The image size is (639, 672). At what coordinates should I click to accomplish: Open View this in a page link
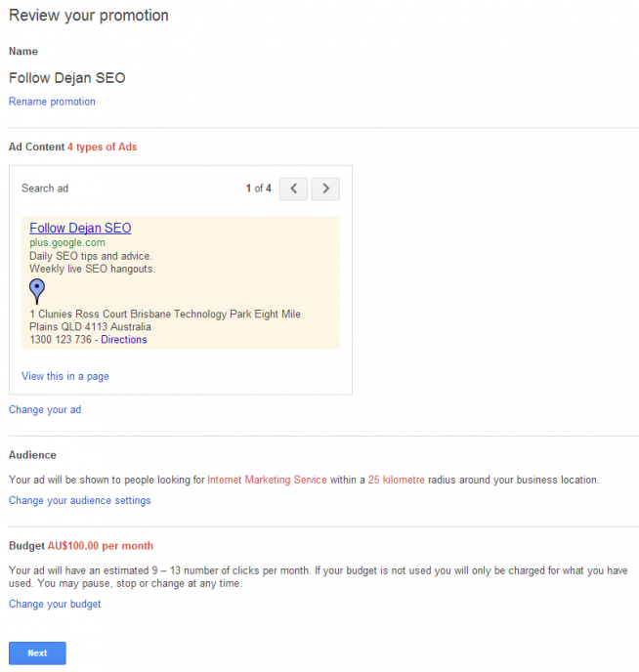(x=65, y=376)
